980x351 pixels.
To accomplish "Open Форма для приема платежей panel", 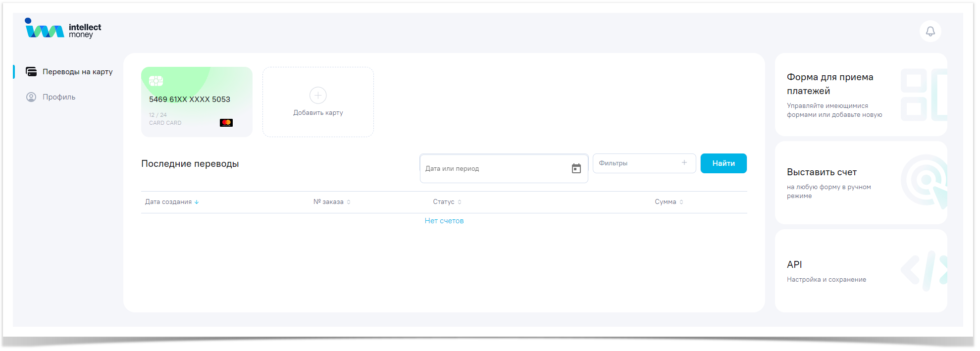I will pyautogui.click(x=861, y=95).
